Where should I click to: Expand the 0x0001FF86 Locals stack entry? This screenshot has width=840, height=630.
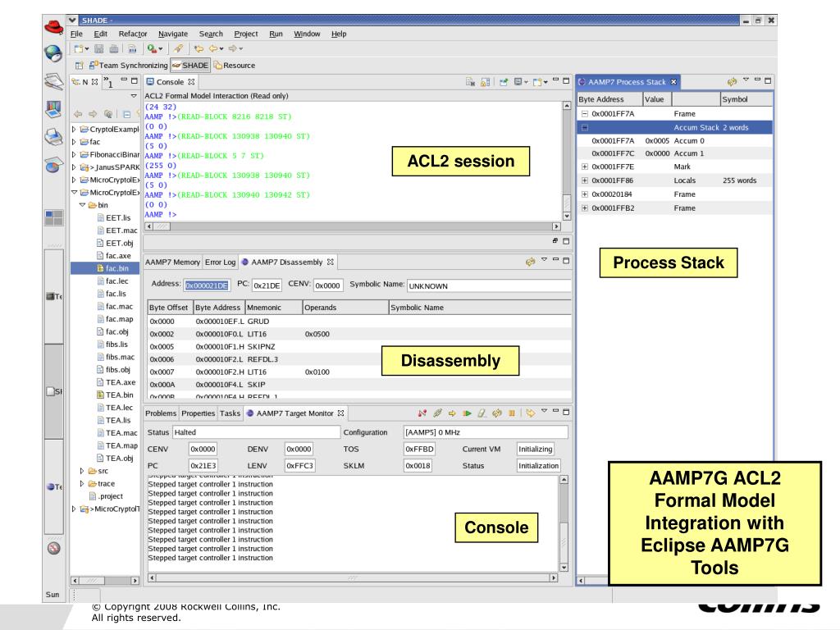click(584, 180)
